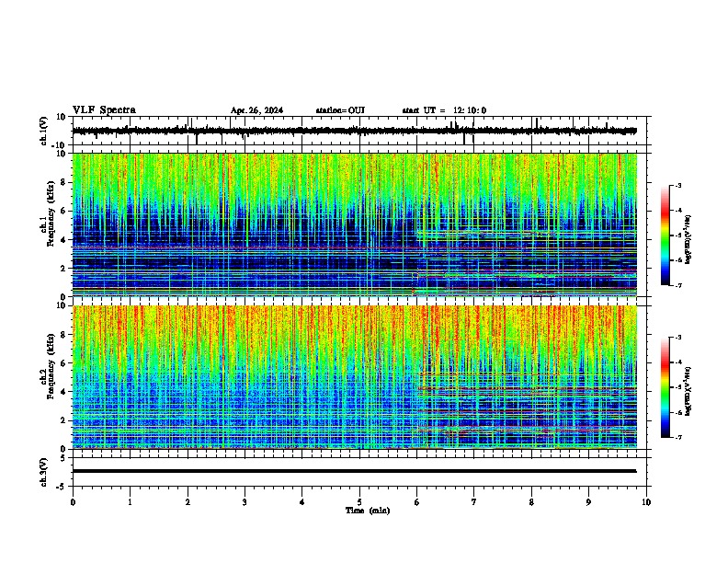This screenshot has width=728, height=563.
Task: Click time axis tick label "7"
Action: [474, 502]
